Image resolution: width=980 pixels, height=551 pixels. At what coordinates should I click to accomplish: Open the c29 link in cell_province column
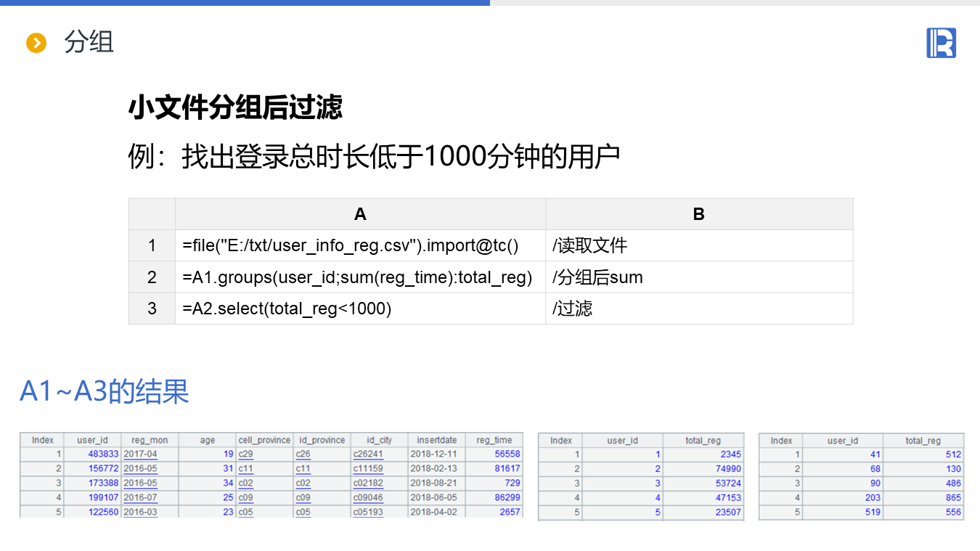246,454
